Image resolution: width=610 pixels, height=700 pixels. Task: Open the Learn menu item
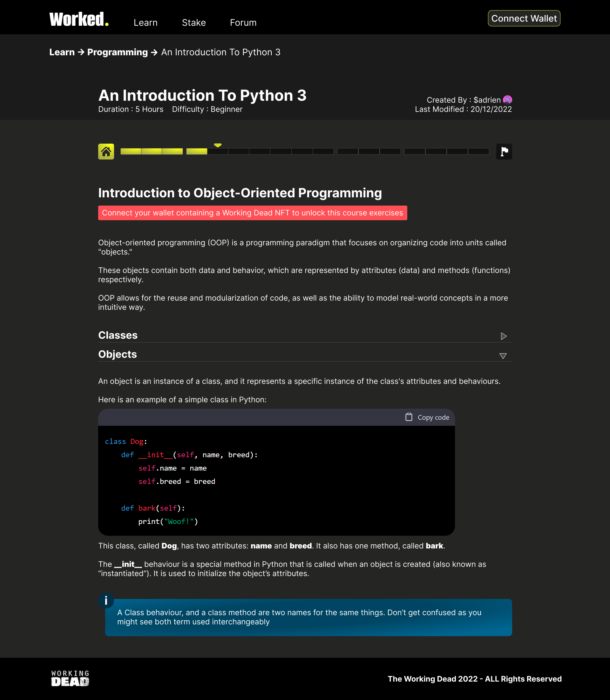pyautogui.click(x=146, y=23)
